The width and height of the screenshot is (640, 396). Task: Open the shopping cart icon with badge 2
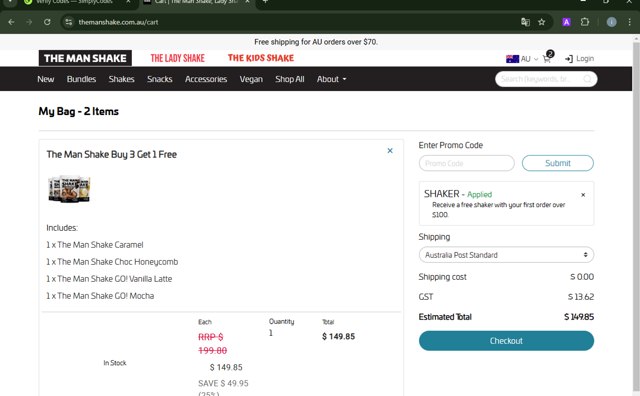point(548,57)
